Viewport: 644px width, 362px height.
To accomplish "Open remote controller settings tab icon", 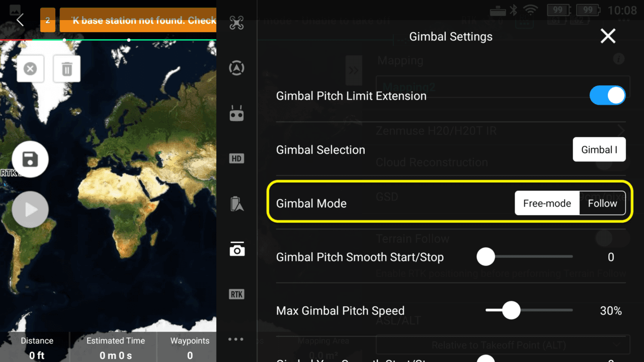I will click(236, 114).
